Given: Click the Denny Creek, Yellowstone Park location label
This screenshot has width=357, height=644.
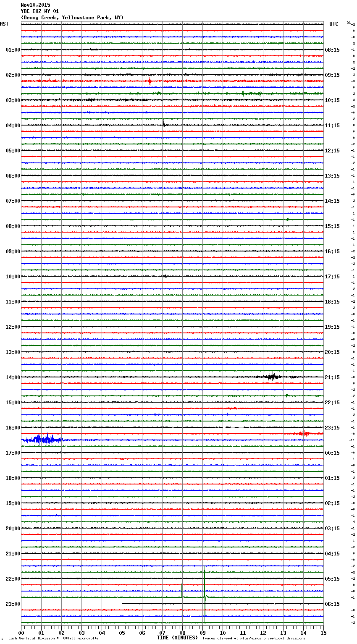Looking at the screenshot, I should coord(72,18).
